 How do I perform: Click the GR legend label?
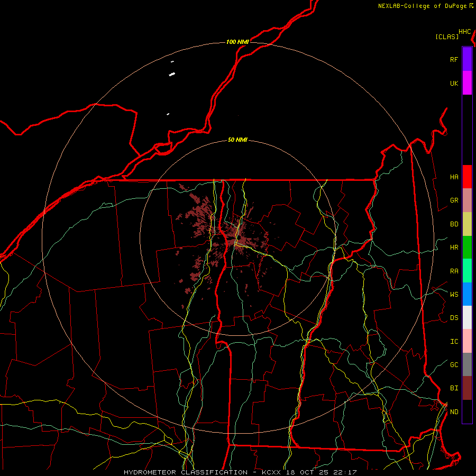(x=454, y=200)
